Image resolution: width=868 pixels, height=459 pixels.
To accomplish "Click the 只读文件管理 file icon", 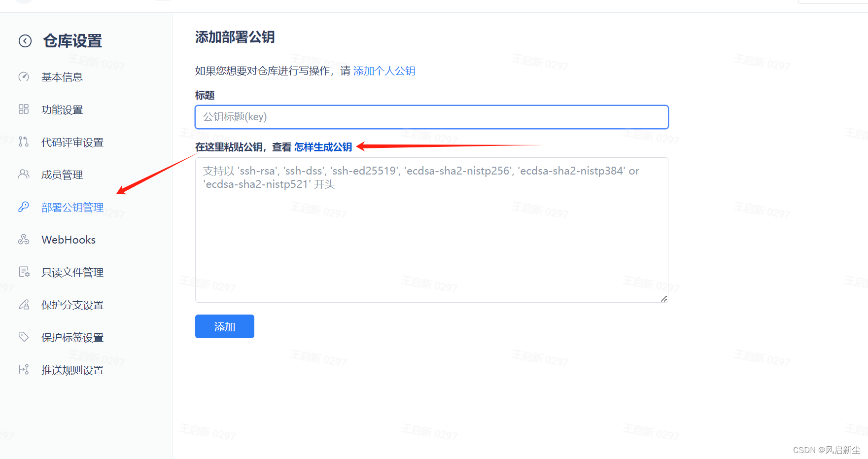I will (24, 272).
